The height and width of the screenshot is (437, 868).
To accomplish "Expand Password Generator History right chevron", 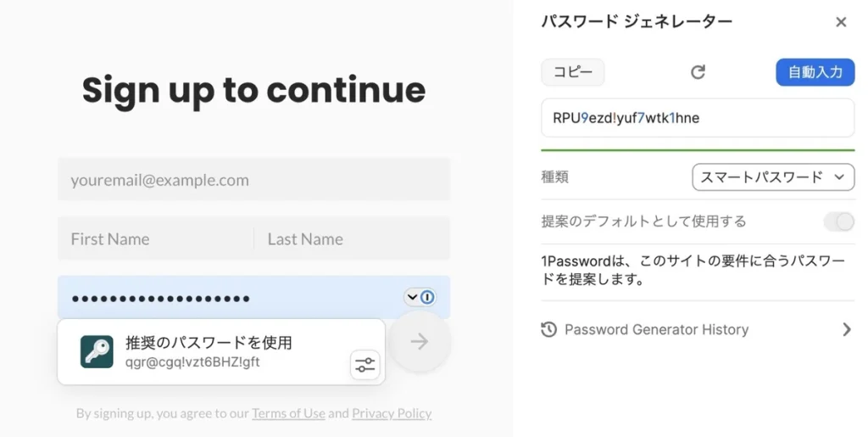I will 846,329.
